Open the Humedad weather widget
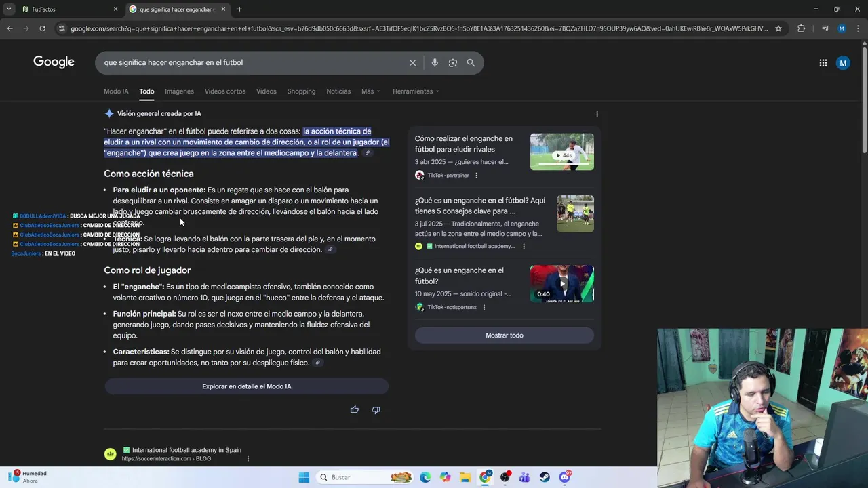 click(28, 477)
